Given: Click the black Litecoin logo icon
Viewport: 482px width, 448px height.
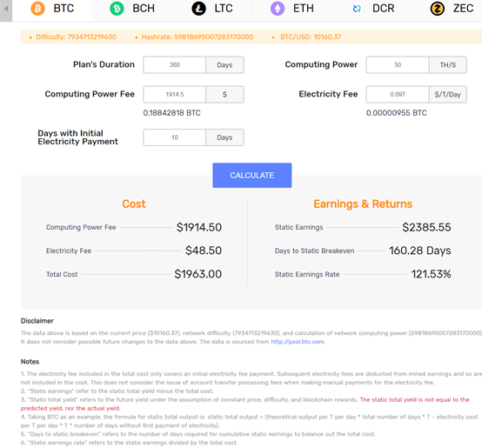Looking at the screenshot, I should click(199, 9).
